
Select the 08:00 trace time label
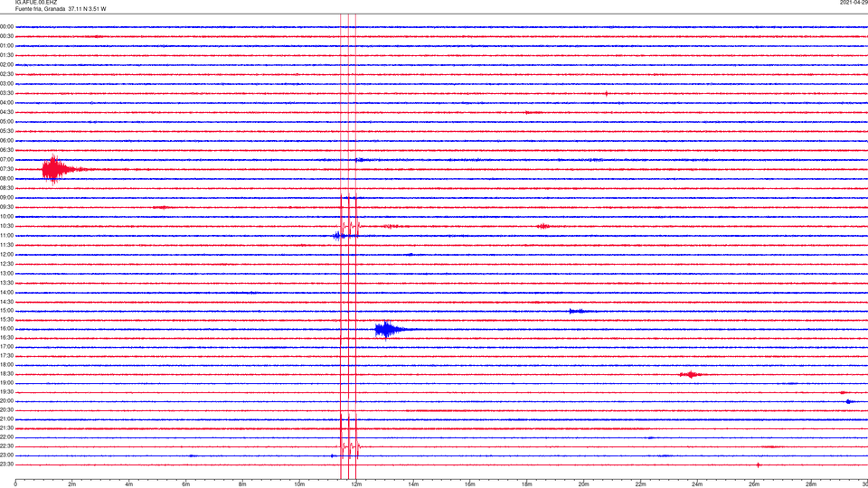coord(6,179)
